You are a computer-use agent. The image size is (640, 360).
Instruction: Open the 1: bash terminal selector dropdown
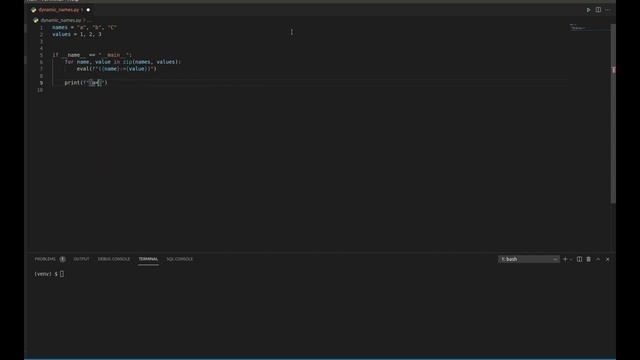tap(529, 259)
